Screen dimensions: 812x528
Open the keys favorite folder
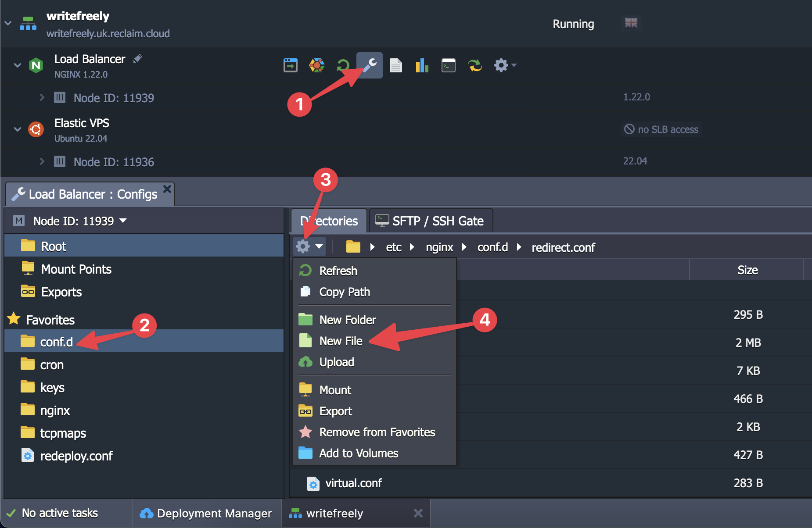click(144, 387)
